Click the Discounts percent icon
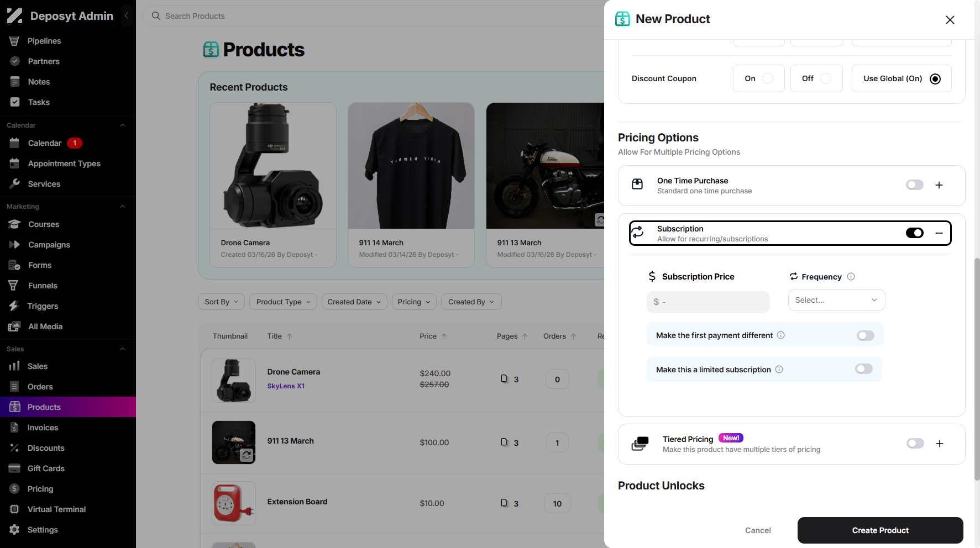The width and height of the screenshot is (980, 548). [x=14, y=448]
